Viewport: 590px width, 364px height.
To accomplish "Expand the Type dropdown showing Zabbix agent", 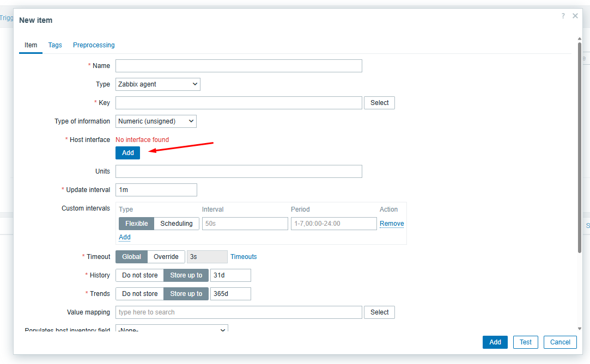I will tap(158, 84).
